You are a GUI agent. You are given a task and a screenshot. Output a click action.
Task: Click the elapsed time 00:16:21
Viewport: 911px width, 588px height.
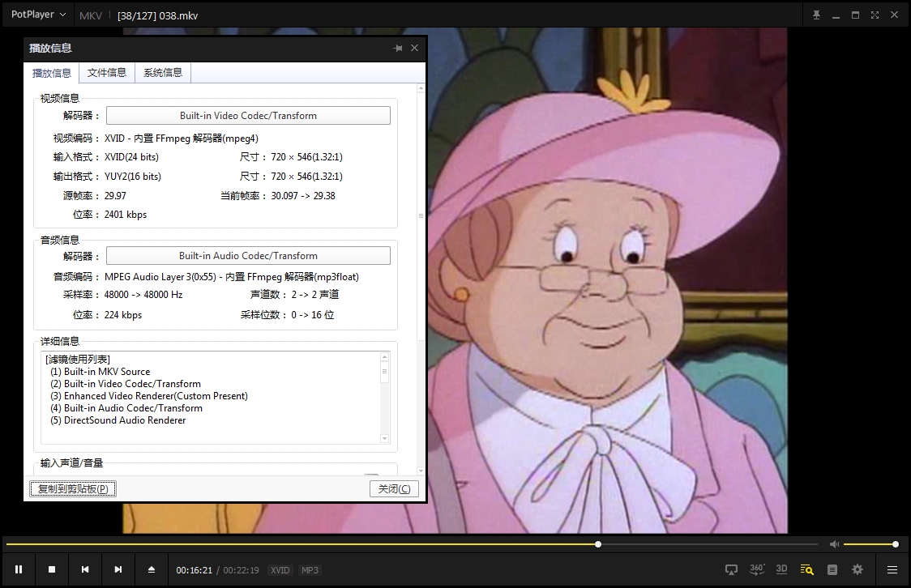[194, 570]
